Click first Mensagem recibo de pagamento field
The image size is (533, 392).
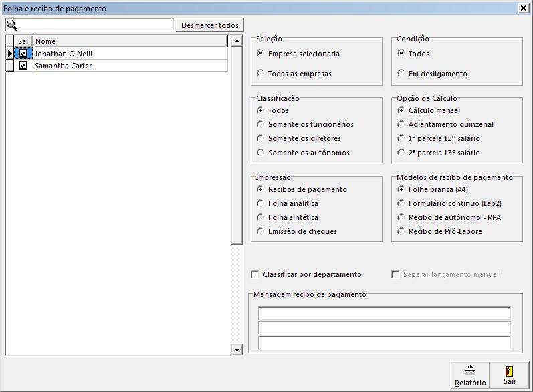point(384,313)
